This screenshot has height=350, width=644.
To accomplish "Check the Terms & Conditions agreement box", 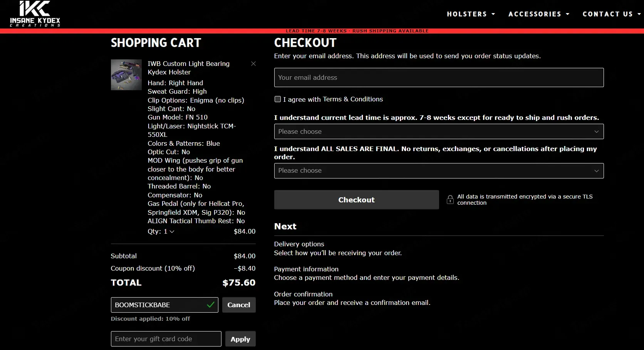I will [277, 99].
